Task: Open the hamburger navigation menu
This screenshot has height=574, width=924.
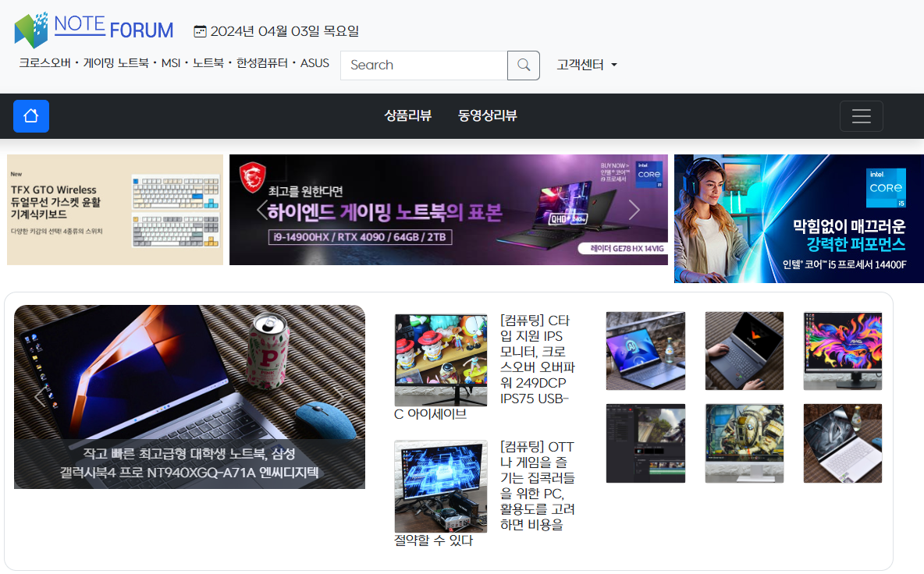Action: click(x=861, y=116)
